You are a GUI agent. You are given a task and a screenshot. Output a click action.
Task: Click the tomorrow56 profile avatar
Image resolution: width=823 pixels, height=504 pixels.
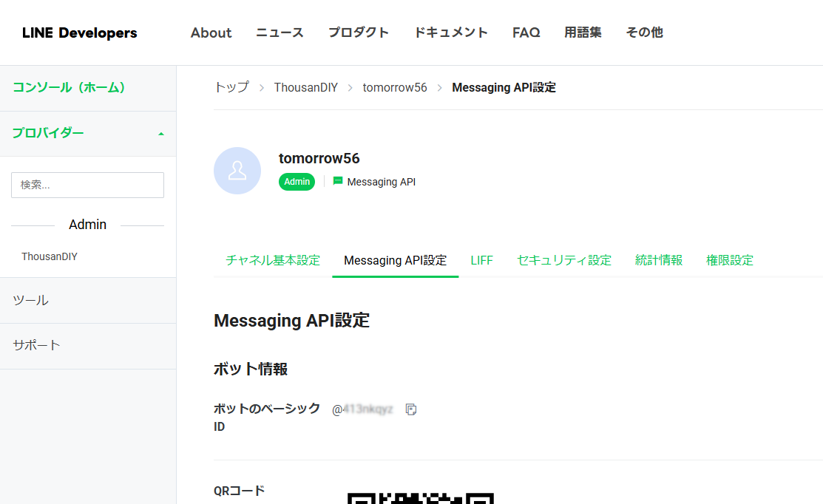point(237,170)
